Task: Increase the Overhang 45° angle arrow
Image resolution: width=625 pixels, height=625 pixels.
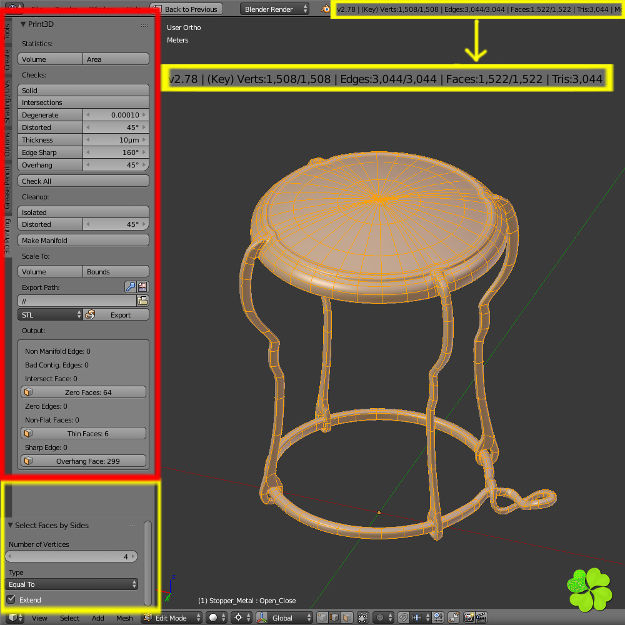Action: [x=144, y=165]
